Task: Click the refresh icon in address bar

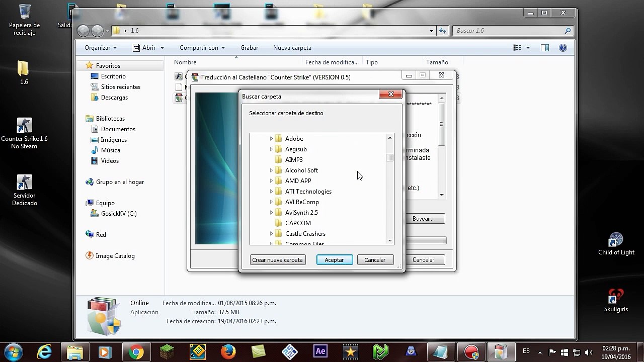Action: click(443, 31)
